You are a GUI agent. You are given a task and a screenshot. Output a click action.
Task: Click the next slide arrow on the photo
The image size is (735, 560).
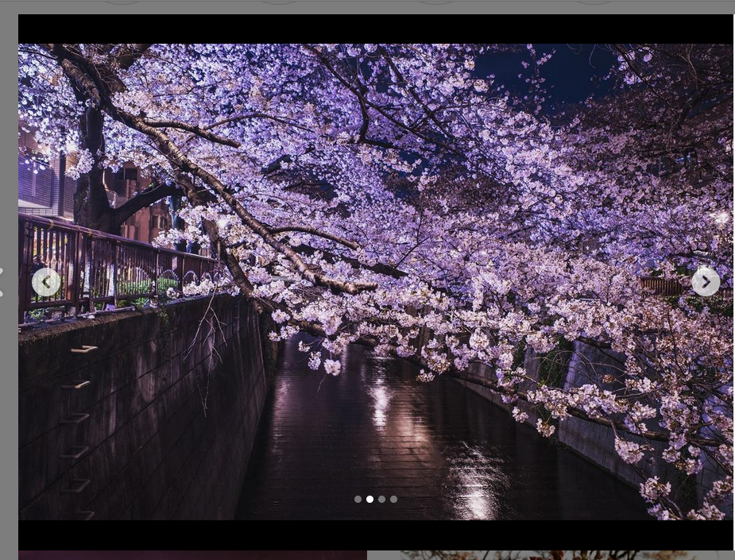coord(706,282)
